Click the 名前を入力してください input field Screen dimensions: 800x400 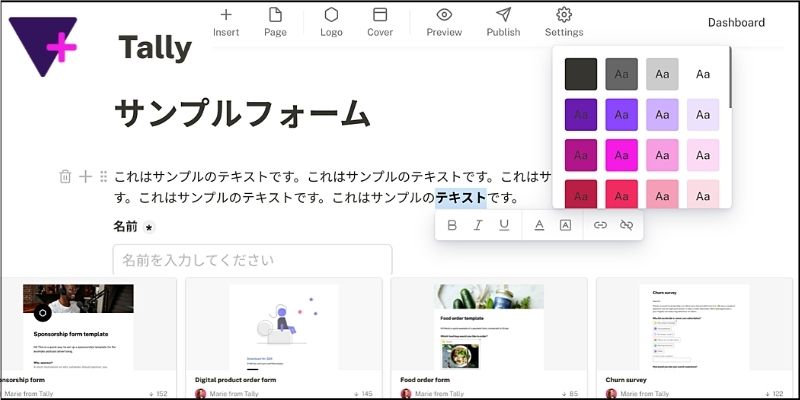coord(253,260)
